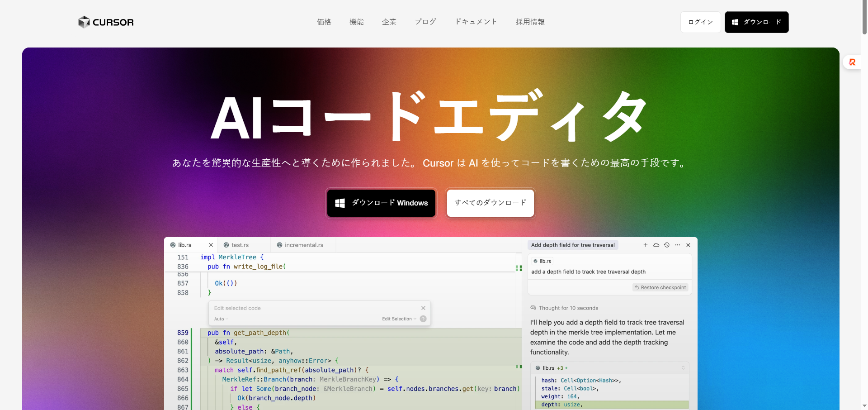Click the Cursor logo in the header
The height and width of the screenshot is (410, 868).
(x=106, y=22)
